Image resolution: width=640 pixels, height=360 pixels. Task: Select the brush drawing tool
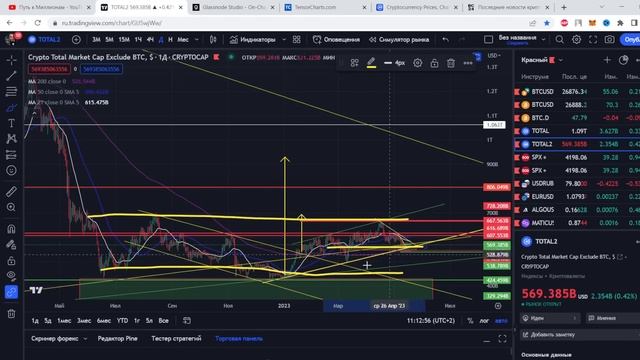click(x=11, y=108)
